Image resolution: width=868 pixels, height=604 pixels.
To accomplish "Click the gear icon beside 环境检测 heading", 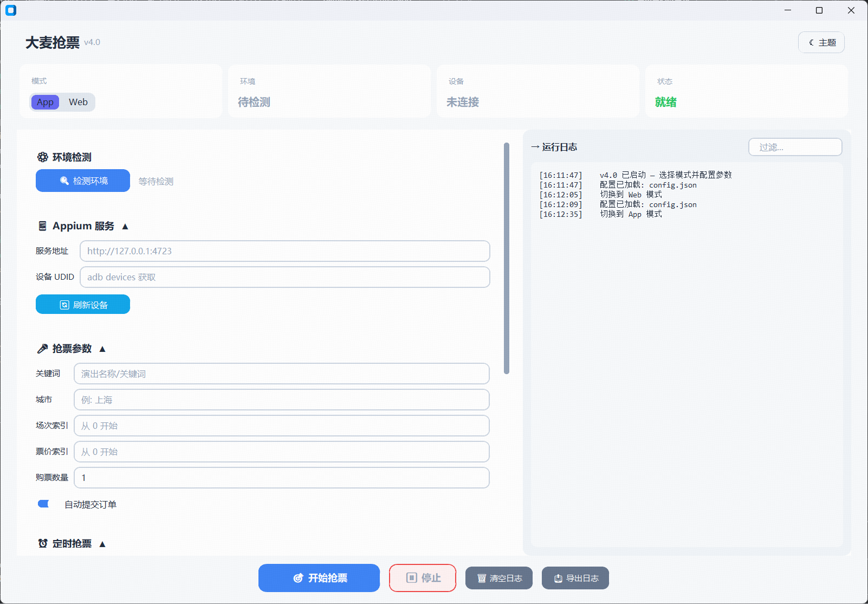I will click(42, 157).
